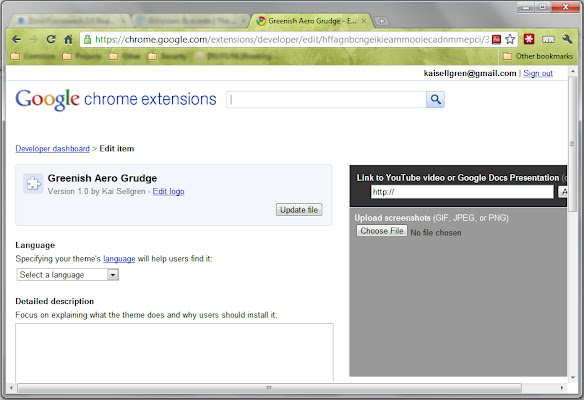Open the home page via the house icon

[x=68, y=39]
